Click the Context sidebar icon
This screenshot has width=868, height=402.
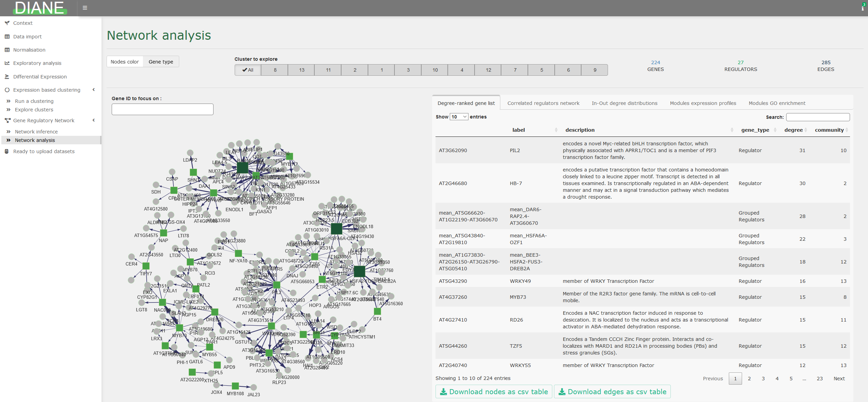click(7, 23)
